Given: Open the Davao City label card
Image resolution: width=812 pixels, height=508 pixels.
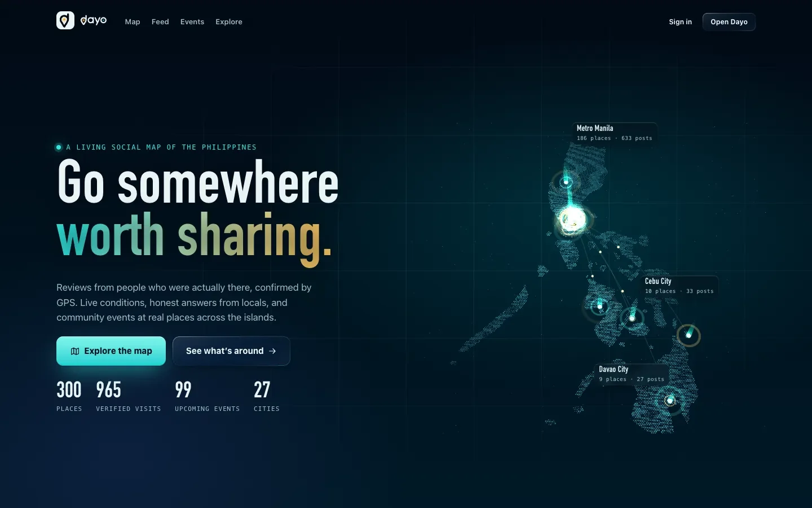Looking at the screenshot, I should pyautogui.click(x=632, y=374).
